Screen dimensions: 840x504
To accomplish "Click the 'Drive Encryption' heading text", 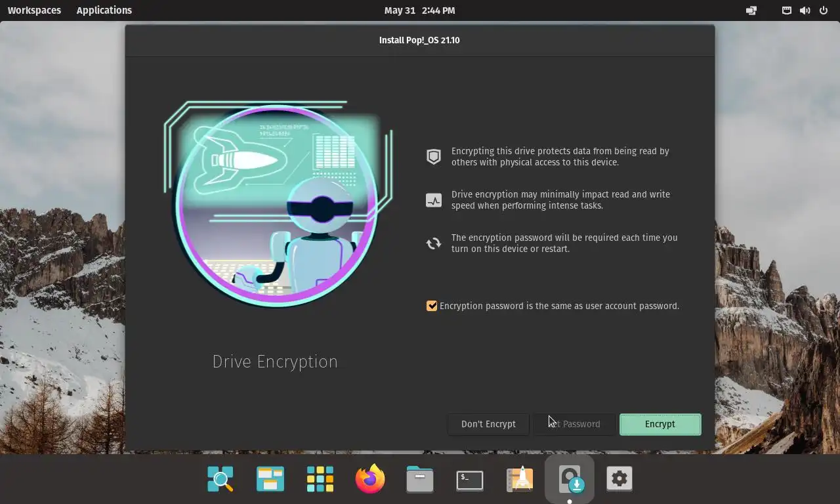I will pos(275,362).
